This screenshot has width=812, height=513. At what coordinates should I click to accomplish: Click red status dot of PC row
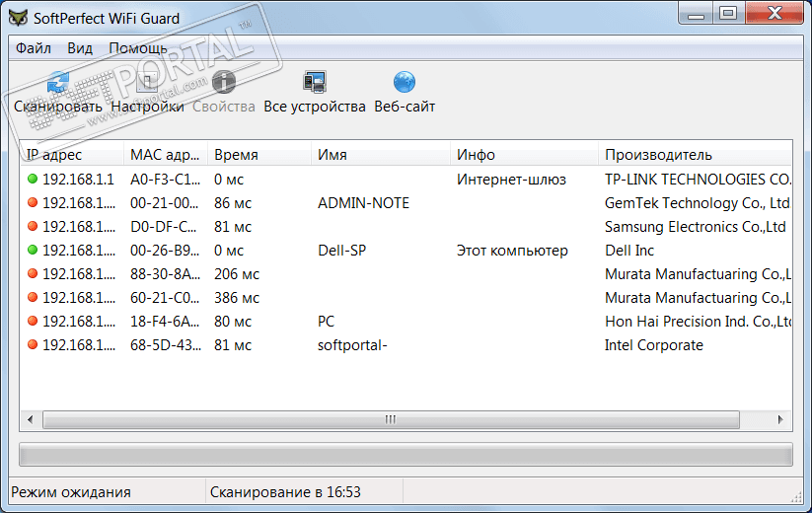(x=33, y=322)
